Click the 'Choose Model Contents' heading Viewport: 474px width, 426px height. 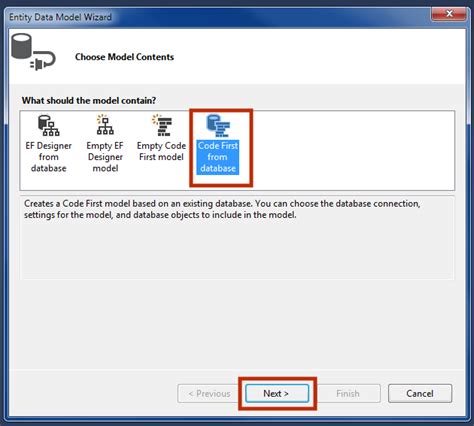124,57
